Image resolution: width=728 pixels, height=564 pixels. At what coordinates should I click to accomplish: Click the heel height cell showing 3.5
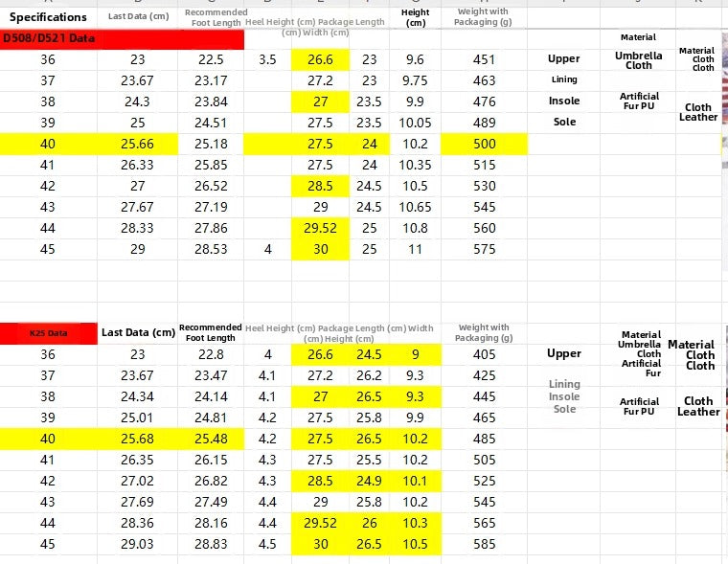(267, 59)
